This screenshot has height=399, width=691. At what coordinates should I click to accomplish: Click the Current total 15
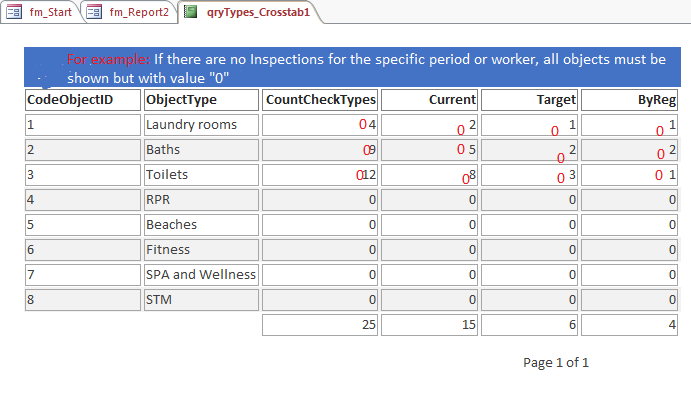tap(429, 325)
